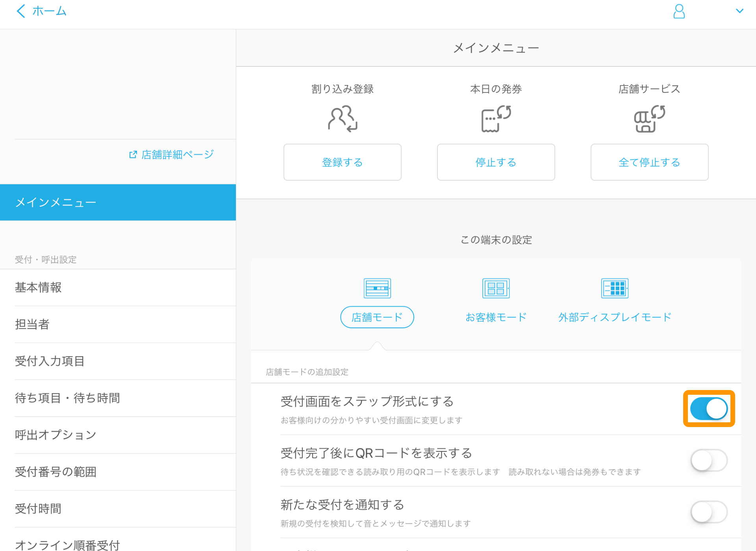The height and width of the screenshot is (551, 756).
Task: Select the 店舗モード tab
Action: (x=377, y=317)
